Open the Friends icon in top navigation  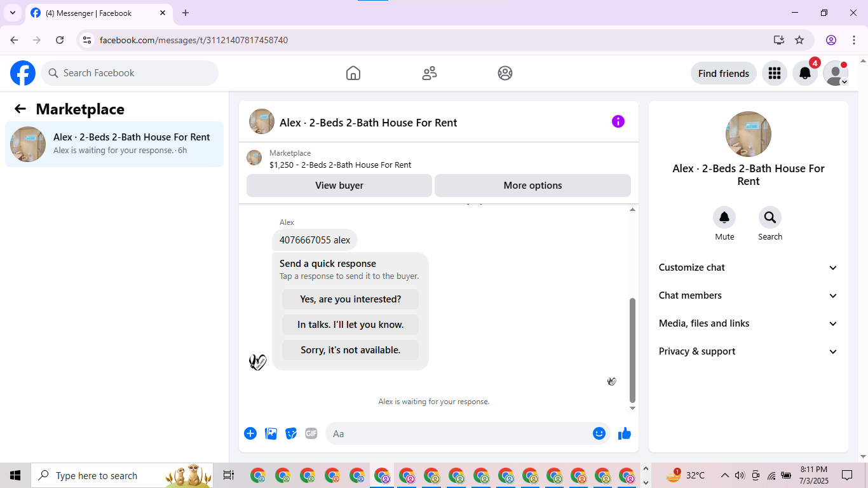pyautogui.click(x=430, y=73)
